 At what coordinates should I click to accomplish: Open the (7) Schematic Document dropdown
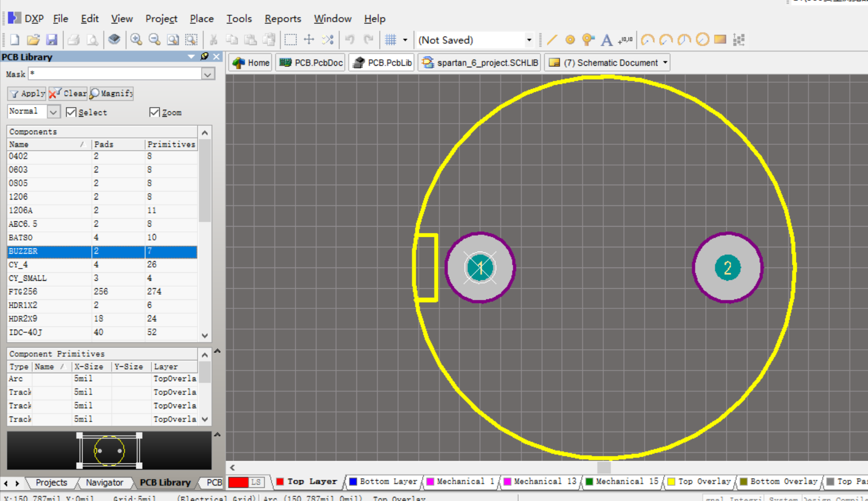click(x=665, y=63)
